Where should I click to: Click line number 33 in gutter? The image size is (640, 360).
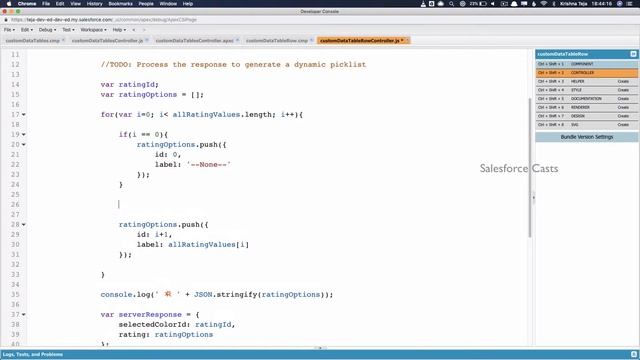[15, 275]
